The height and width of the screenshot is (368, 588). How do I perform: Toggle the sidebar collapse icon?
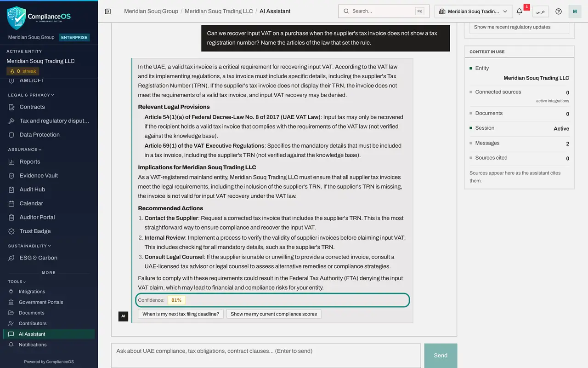click(108, 11)
